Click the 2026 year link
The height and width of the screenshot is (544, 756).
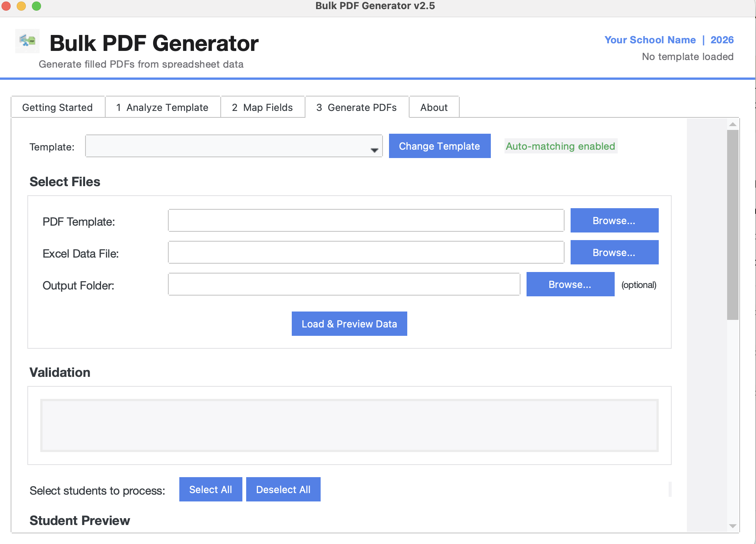(x=722, y=40)
